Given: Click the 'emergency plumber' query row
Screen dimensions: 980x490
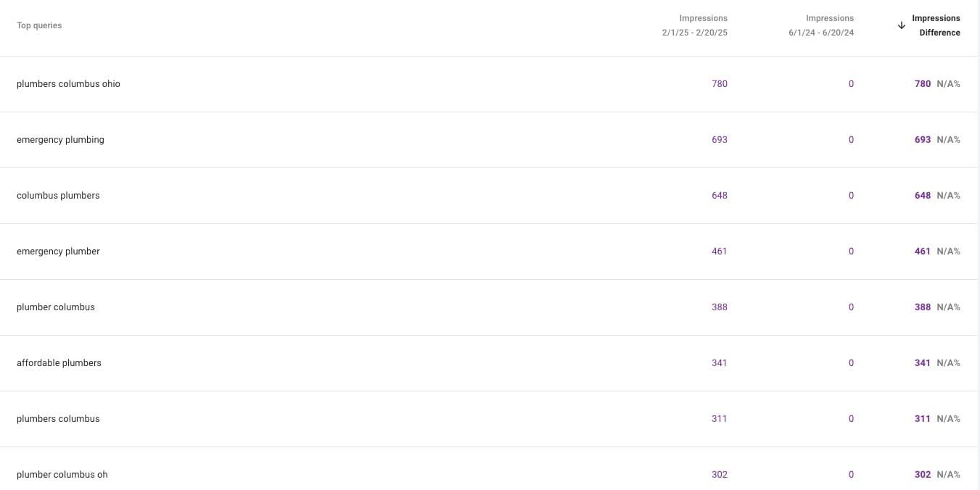Looking at the screenshot, I should pos(58,252).
